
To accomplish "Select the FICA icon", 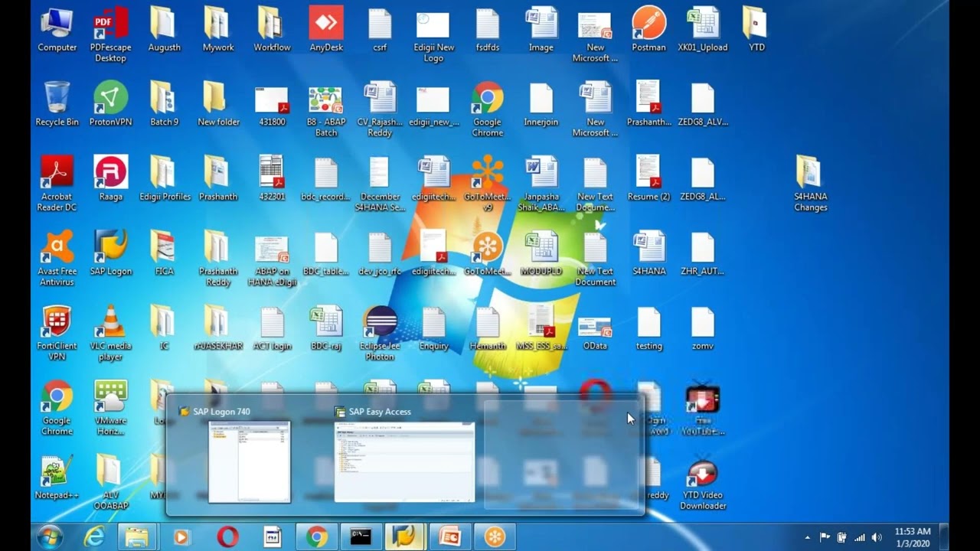I will tap(164, 254).
